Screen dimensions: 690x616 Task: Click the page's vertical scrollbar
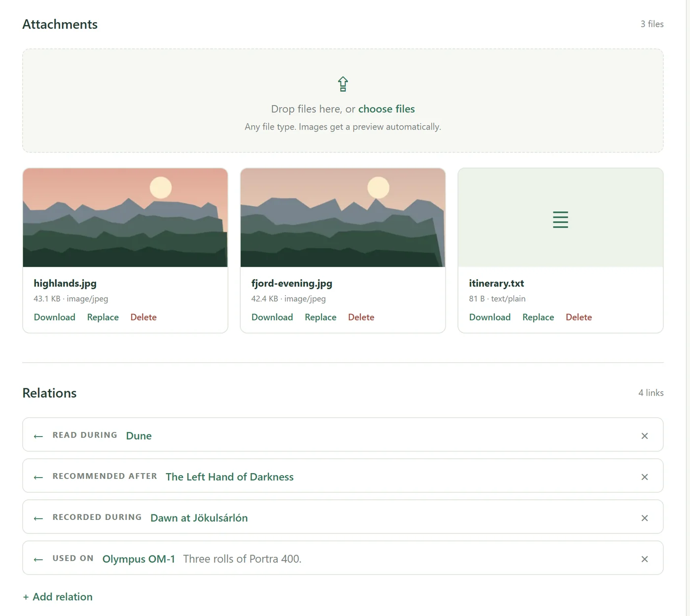tap(688, 308)
